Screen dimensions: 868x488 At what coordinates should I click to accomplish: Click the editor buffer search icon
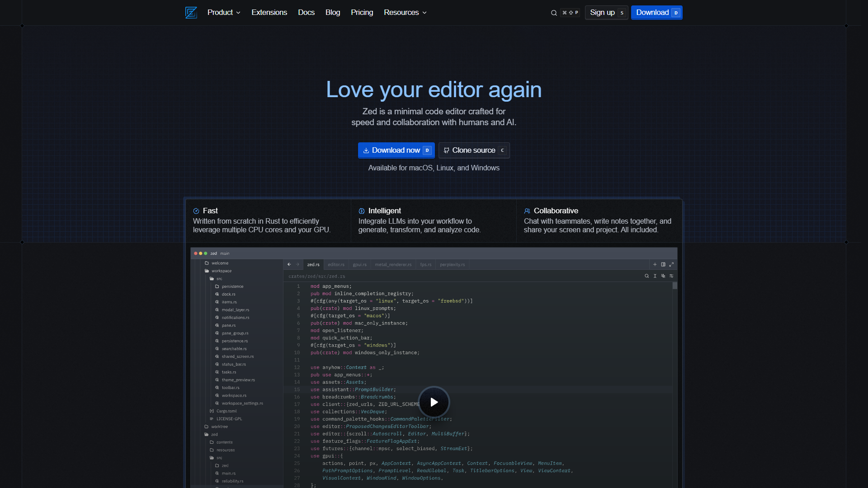pos(646,276)
